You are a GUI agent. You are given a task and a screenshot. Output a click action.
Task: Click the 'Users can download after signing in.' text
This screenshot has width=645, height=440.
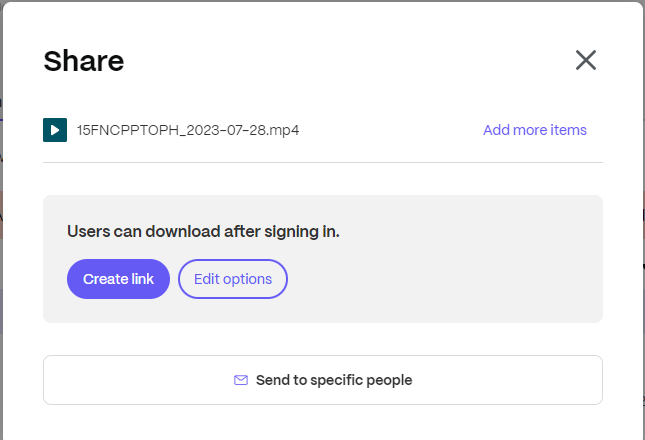203,232
